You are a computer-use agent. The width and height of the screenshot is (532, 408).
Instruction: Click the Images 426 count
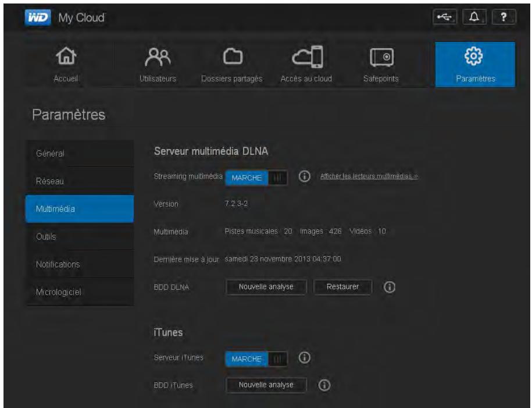pos(320,231)
